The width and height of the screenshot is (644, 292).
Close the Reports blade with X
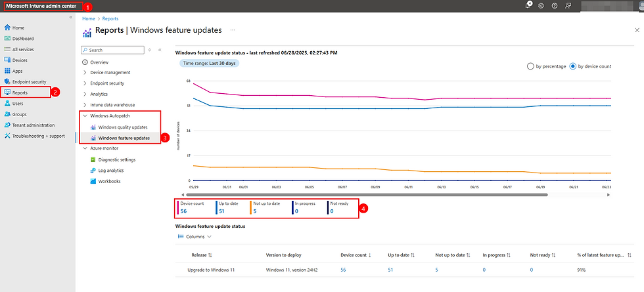[637, 30]
